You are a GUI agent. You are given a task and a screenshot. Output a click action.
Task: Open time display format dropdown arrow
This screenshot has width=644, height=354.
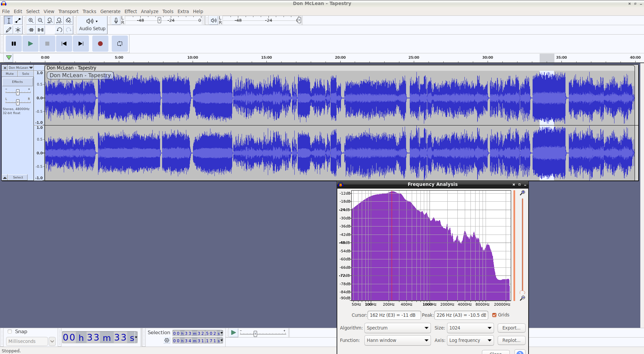(136, 337)
